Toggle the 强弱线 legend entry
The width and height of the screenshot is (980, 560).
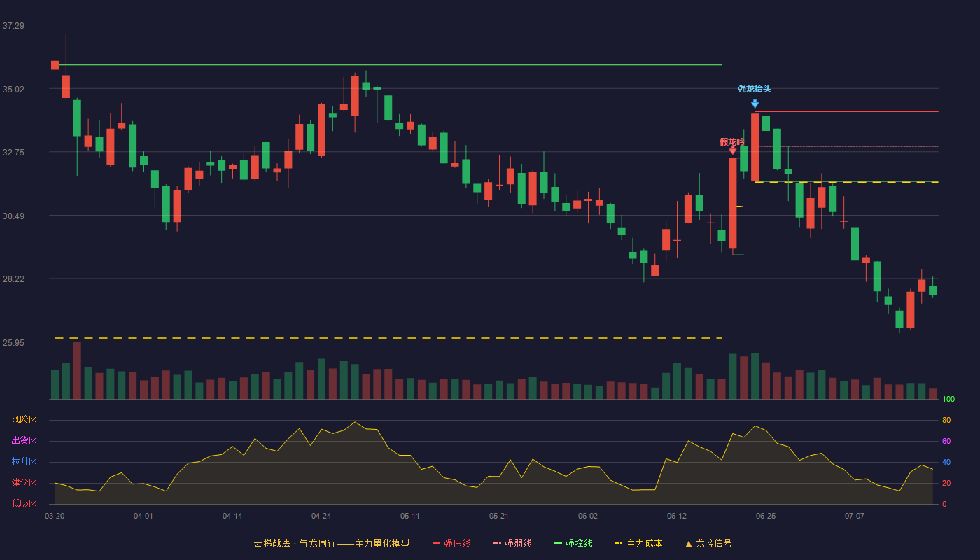(x=512, y=543)
